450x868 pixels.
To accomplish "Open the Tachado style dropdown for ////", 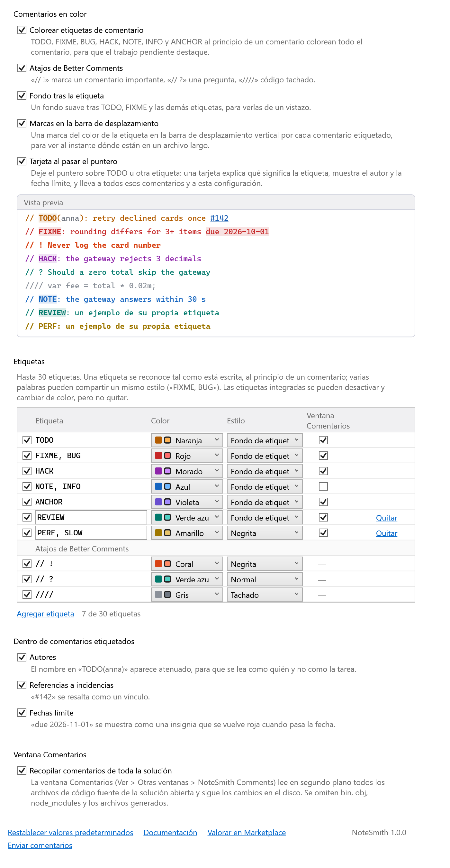I will click(265, 595).
